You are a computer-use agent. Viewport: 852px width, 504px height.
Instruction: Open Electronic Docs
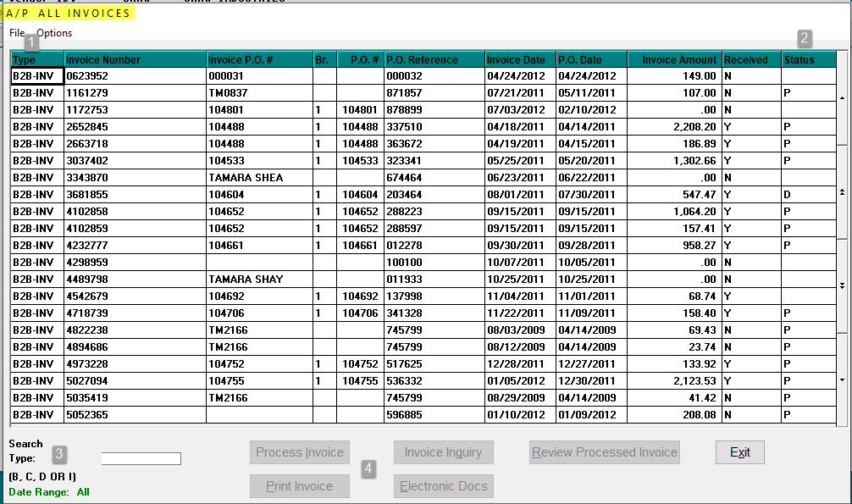pos(444,486)
